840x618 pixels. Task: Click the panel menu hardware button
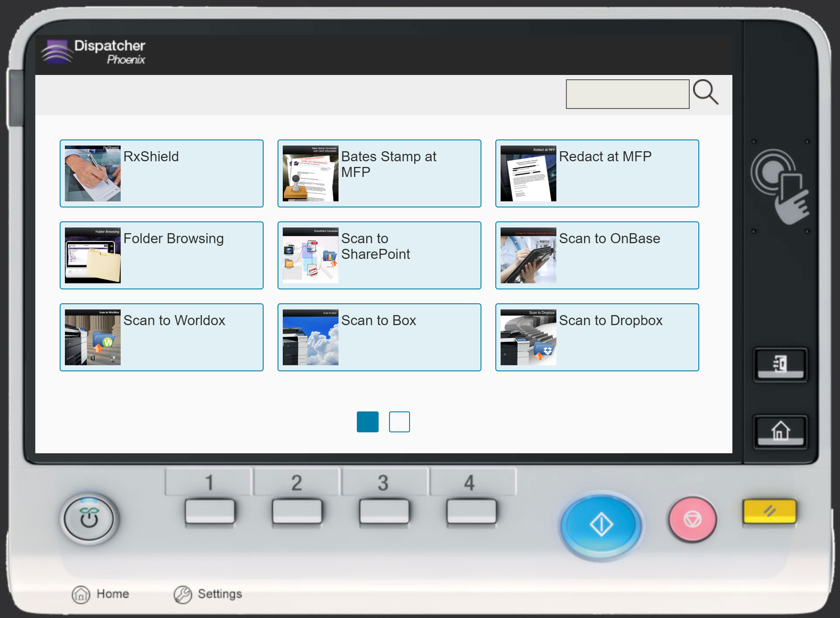coord(780,365)
